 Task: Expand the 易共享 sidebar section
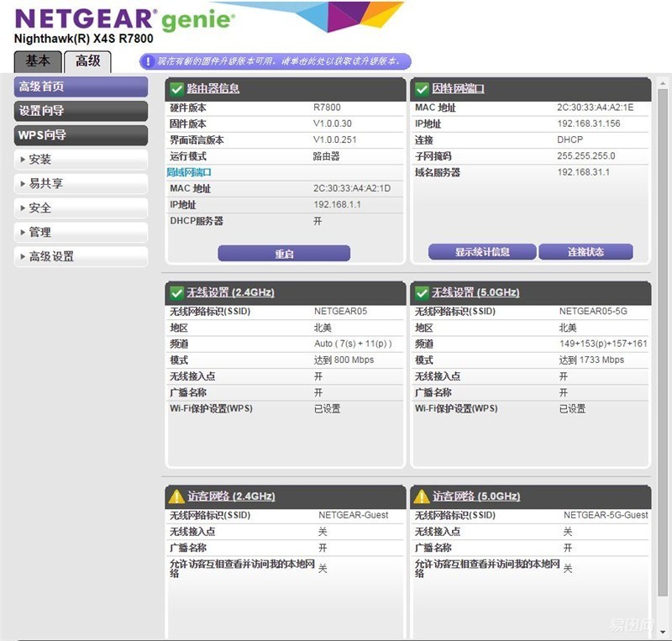pyautogui.click(x=81, y=183)
